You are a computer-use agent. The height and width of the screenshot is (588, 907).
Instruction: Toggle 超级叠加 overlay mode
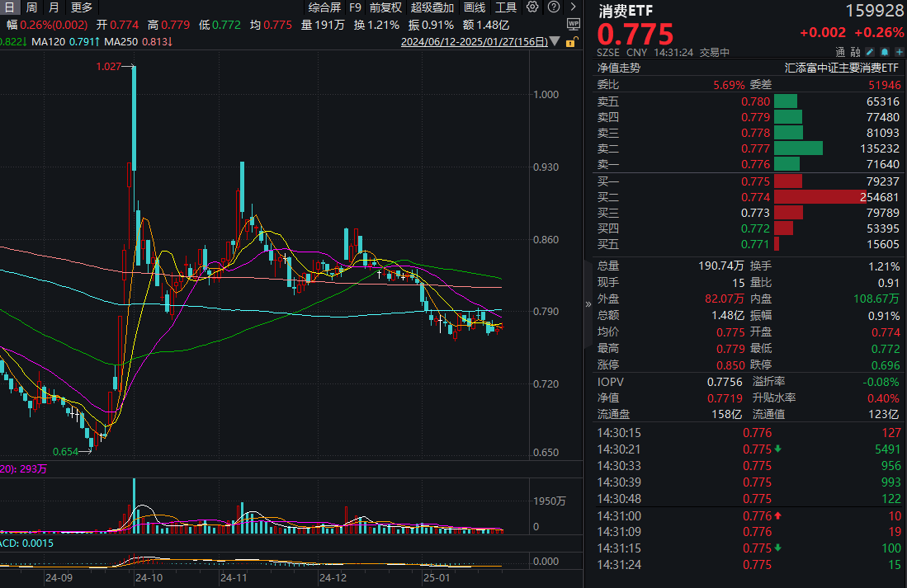click(432, 7)
